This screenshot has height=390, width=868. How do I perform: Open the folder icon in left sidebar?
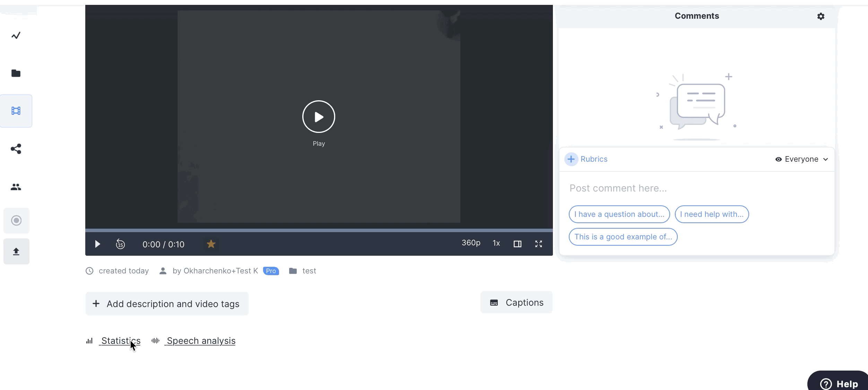tap(16, 73)
